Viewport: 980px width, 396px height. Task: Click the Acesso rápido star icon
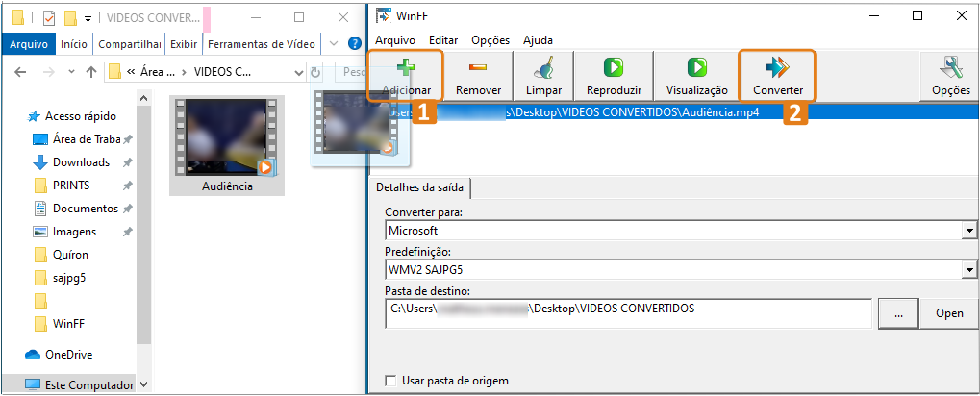[x=34, y=116]
